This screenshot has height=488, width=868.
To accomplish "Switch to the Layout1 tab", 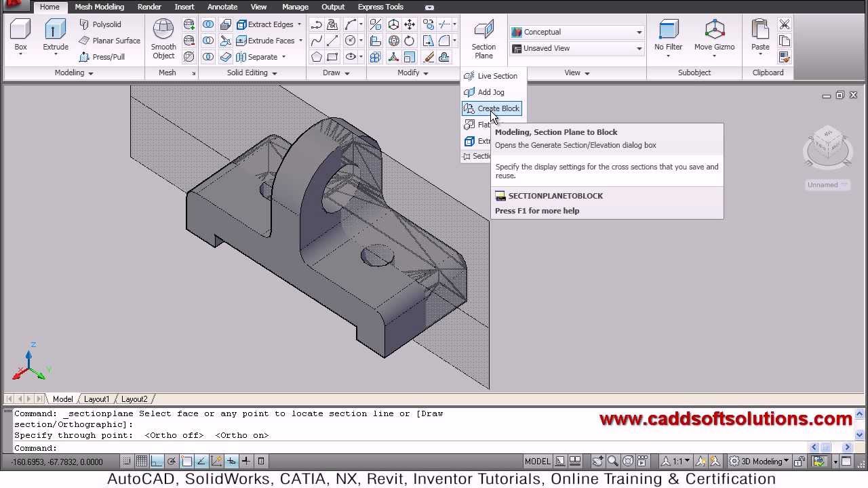I will pyautogui.click(x=97, y=399).
